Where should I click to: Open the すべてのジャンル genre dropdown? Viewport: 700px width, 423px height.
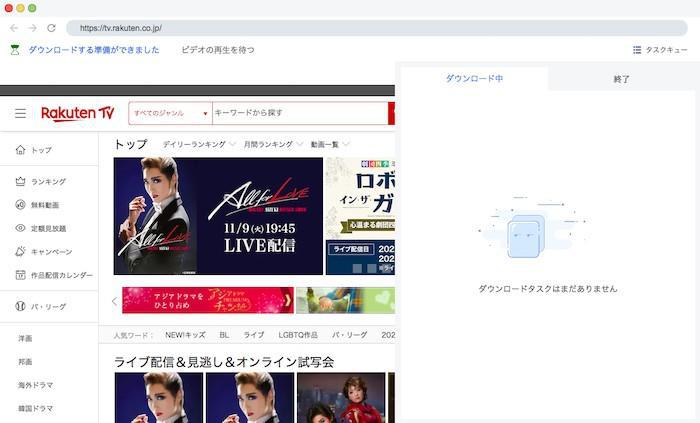(x=171, y=113)
